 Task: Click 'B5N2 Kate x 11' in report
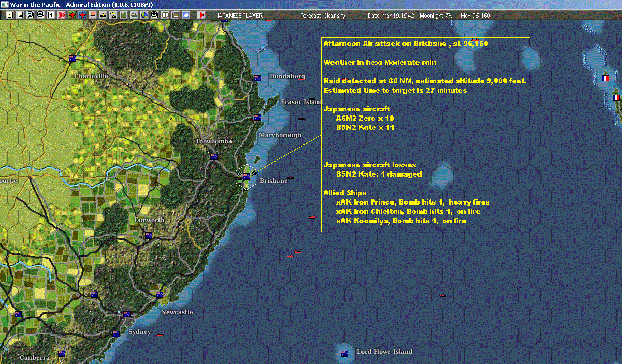click(365, 127)
